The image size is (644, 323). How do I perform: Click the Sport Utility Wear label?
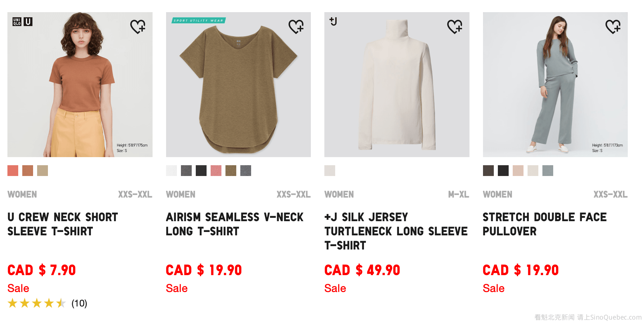tap(198, 21)
